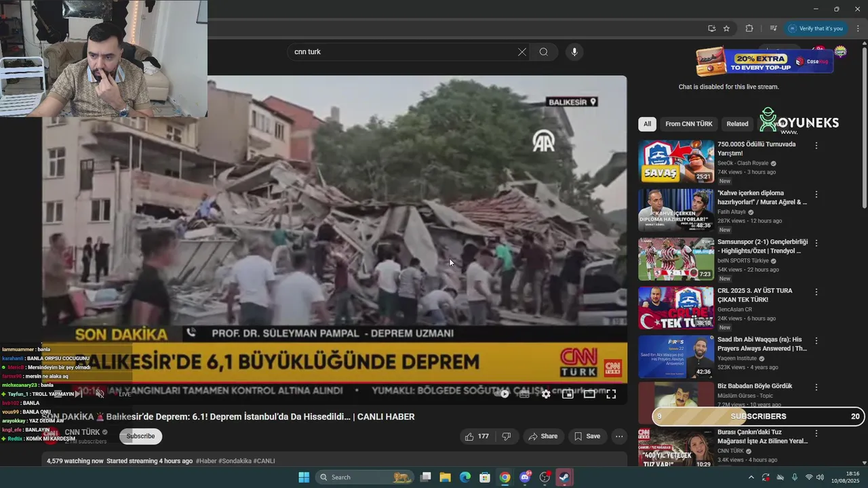Open the SeeOk - Clash Royale channel
Image resolution: width=868 pixels, height=488 pixels.
pyautogui.click(x=743, y=163)
